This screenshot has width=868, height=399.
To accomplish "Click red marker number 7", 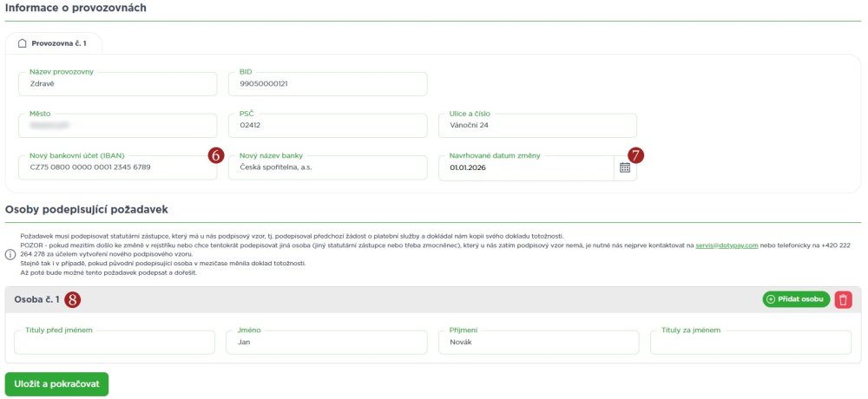I will pos(636,154).
